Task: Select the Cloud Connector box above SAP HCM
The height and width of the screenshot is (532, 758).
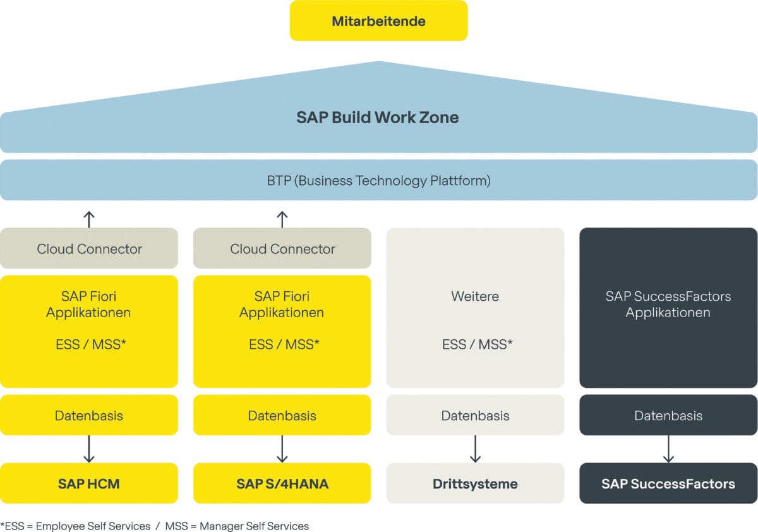Action: pyautogui.click(x=89, y=248)
